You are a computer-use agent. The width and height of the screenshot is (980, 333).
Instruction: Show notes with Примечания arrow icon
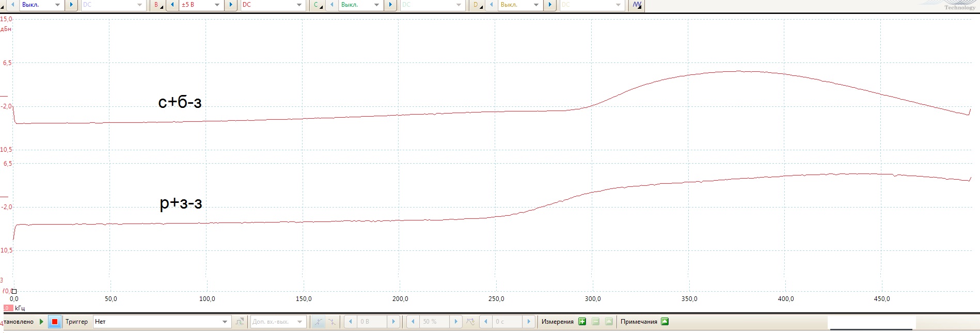pyautogui.click(x=665, y=322)
